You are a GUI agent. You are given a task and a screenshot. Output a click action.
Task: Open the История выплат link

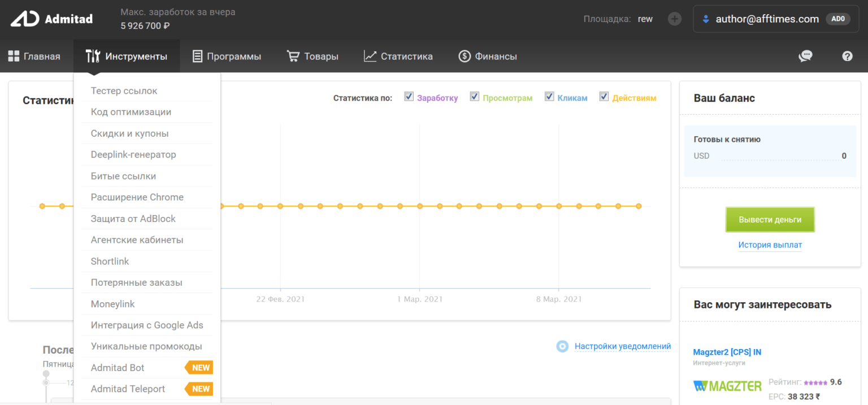(x=770, y=245)
